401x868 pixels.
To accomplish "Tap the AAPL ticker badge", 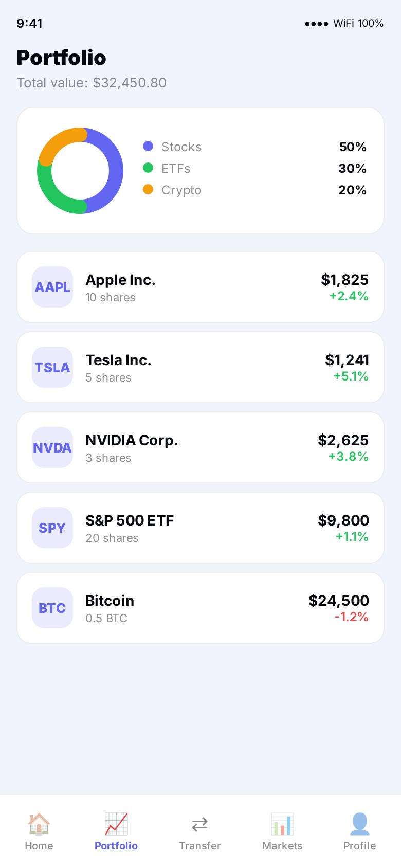I will pos(52,287).
